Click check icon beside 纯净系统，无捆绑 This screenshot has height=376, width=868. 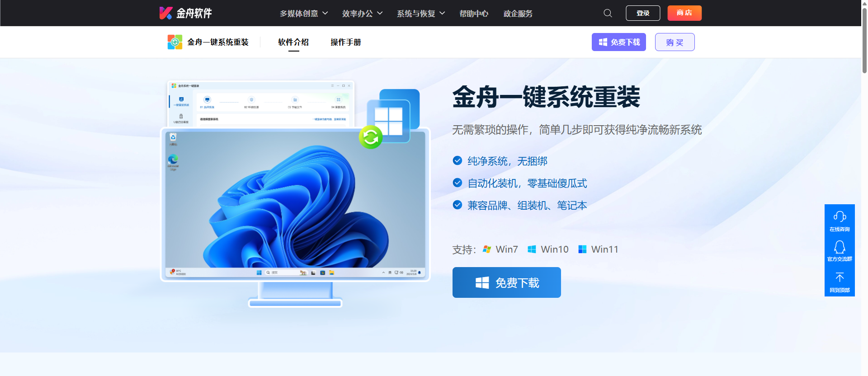point(458,161)
